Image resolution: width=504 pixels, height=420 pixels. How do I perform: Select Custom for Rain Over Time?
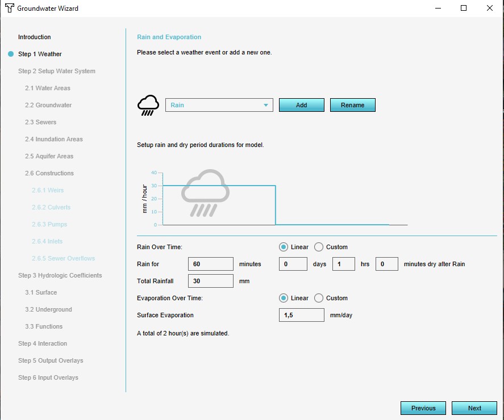click(319, 247)
